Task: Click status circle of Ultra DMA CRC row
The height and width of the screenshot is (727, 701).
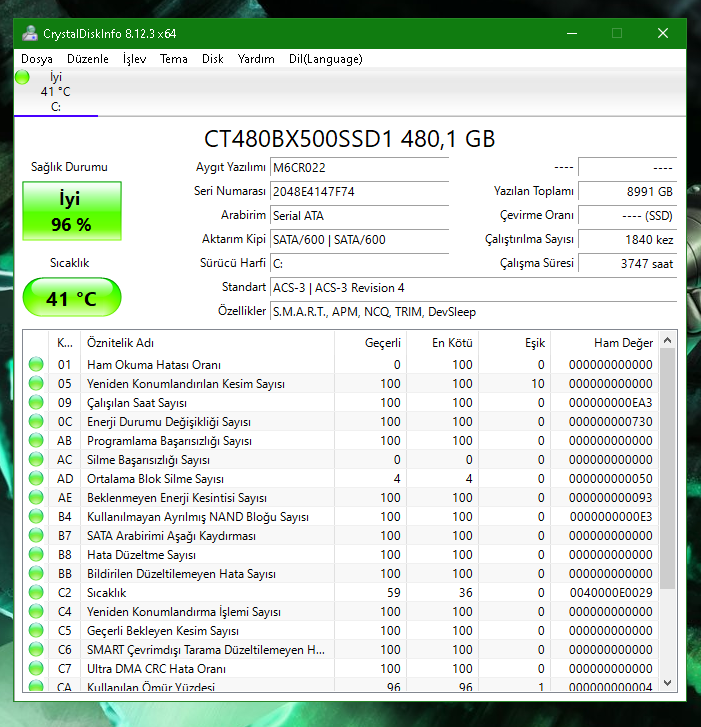Action: point(37,669)
